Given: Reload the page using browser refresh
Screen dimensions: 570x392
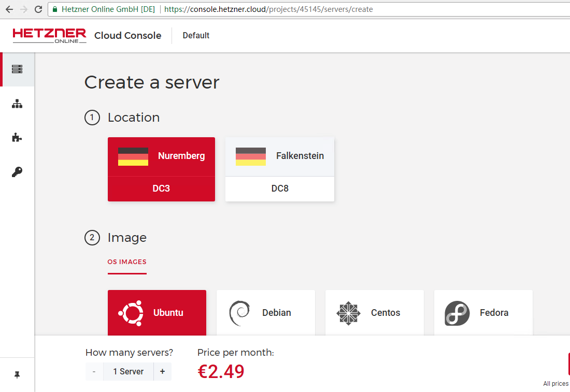Looking at the screenshot, I should tap(38, 9).
